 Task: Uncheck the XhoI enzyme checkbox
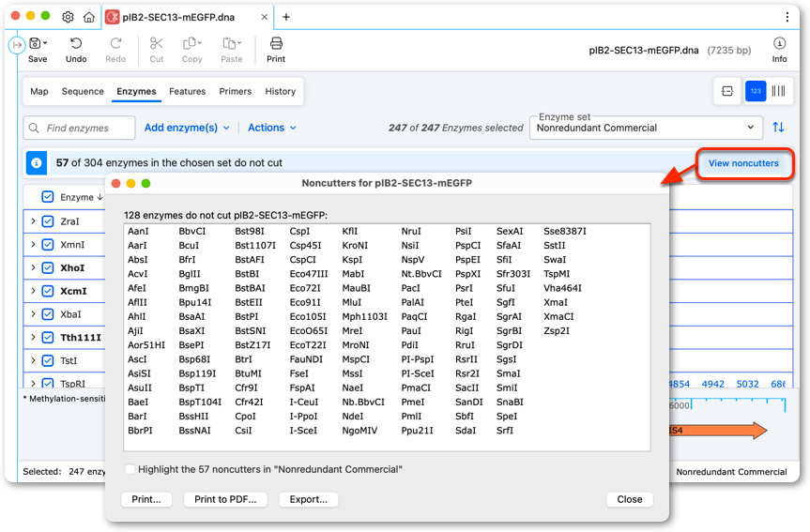pyautogui.click(x=48, y=267)
